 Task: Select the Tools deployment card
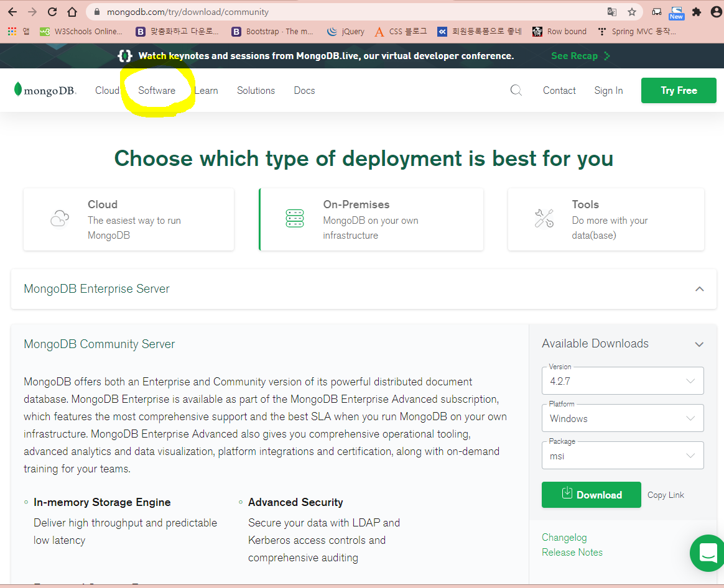coord(606,219)
